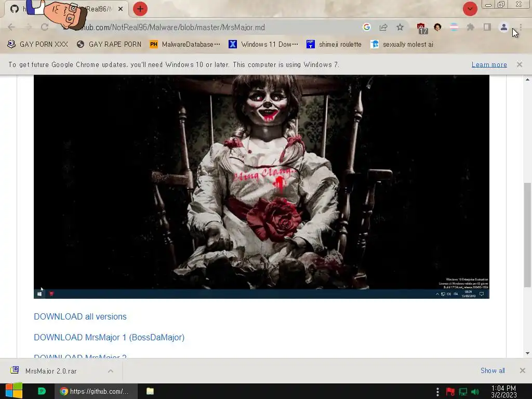Click Show all downloads
532x399 pixels.
tap(493, 371)
